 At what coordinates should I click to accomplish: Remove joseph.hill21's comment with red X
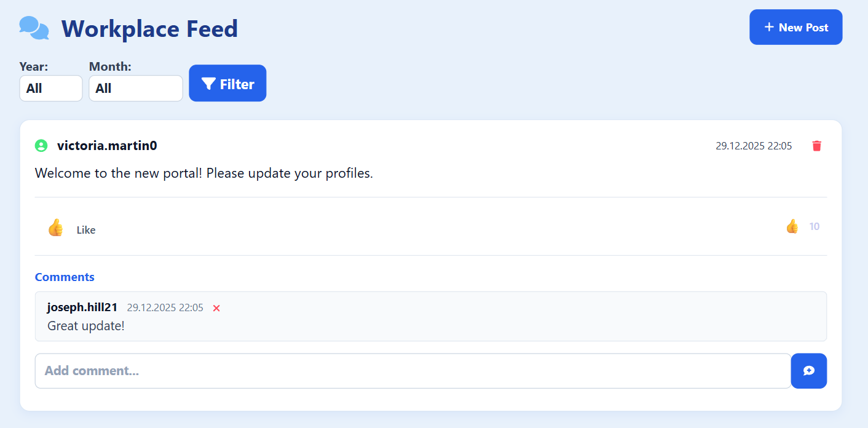click(216, 308)
